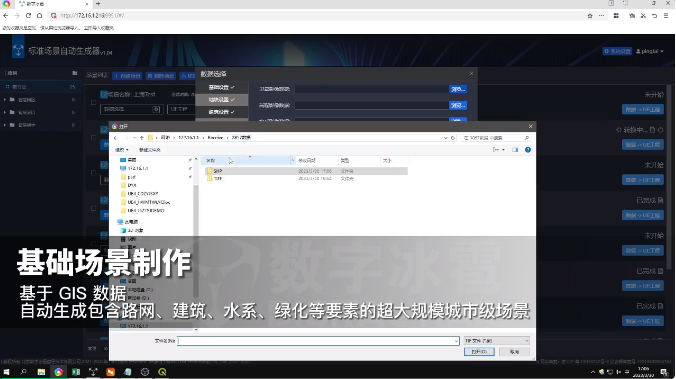This screenshot has height=379, width=676.
Task: Tick the checkbox of the 转换中 project row
Action: coord(94,138)
